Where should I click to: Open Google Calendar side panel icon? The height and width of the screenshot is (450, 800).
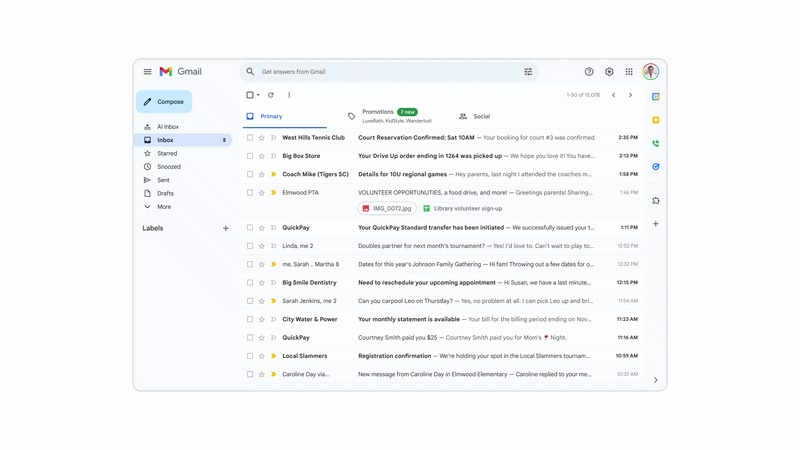click(656, 96)
